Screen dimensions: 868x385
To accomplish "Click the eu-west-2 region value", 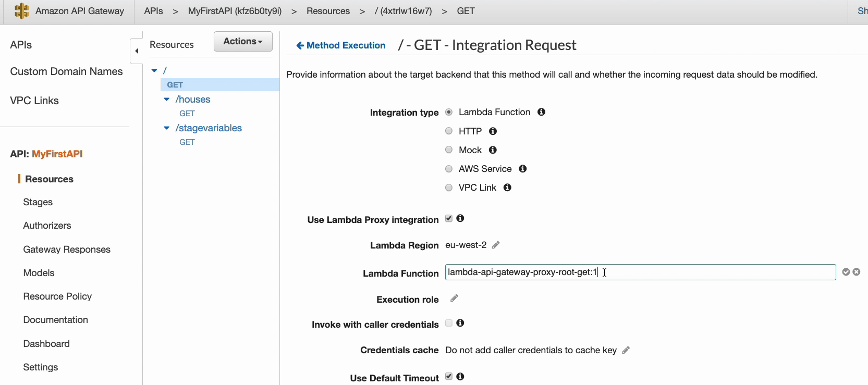I will pyautogui.click(x=466, y=245).
